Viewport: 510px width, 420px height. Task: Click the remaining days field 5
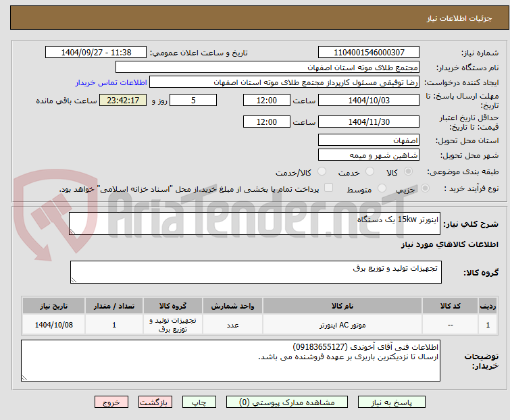(x=193, y=100)
